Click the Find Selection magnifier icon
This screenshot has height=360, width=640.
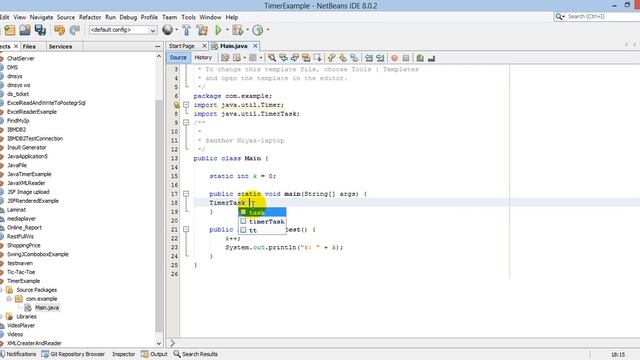point(272,58)
